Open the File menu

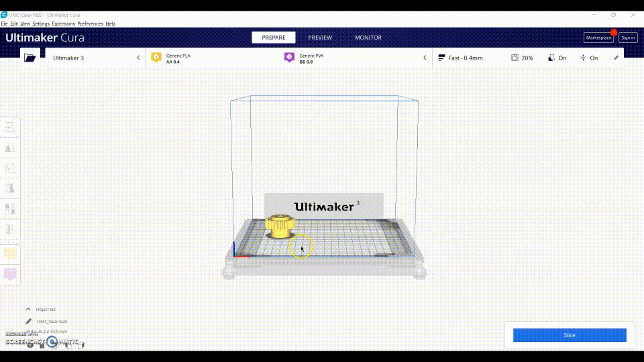(x=5, y=24)
